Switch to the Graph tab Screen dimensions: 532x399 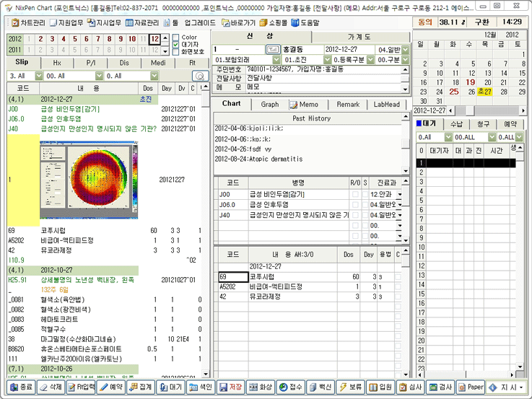[269, 104]
